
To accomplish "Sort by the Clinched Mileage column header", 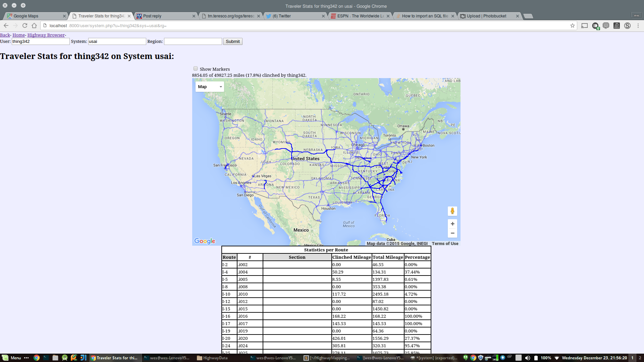I will pyautogui.click(x=352, y=257).
